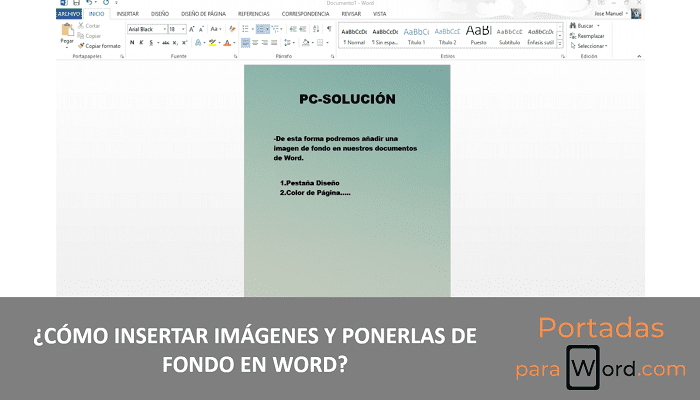This screenshot has width=700, height=400.
Task: Toggle underline S formatting
Action: pyautogui.click(x=151, y=43)
